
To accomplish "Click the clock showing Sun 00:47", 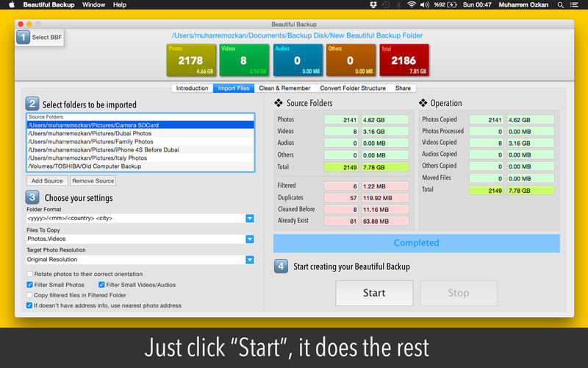I will pos(477,5).
